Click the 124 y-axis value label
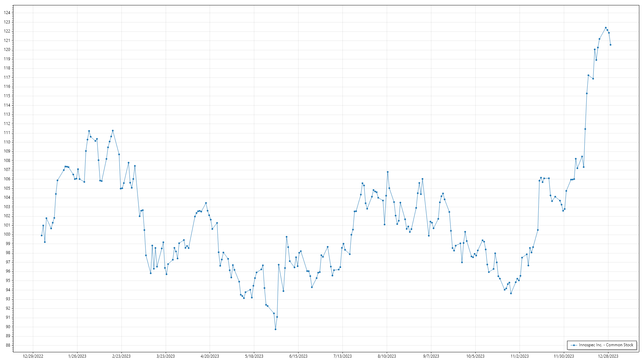This screenshot has height=362, width=644. click(7, 13)
